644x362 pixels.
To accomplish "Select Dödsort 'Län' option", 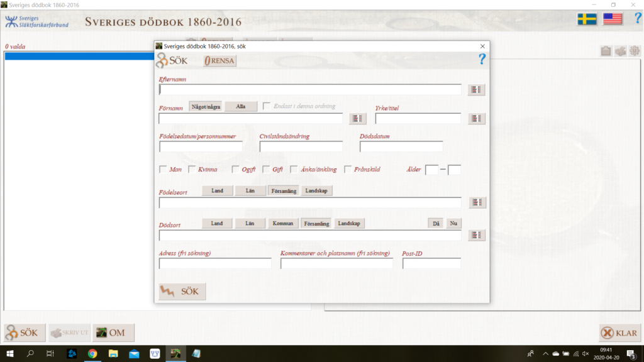I will coord(250,224).
